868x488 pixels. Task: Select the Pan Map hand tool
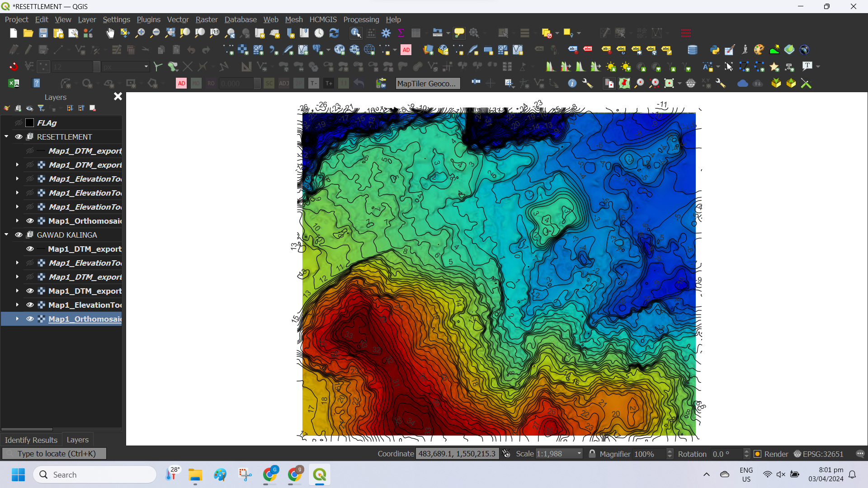110,33
